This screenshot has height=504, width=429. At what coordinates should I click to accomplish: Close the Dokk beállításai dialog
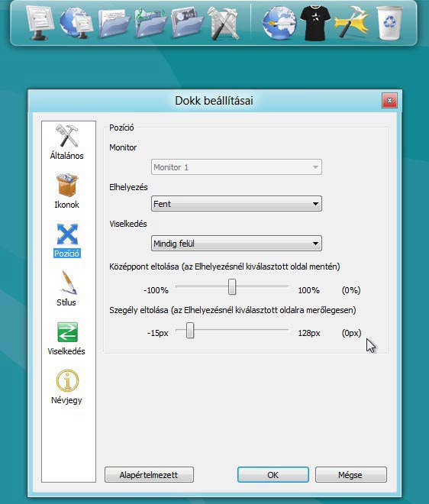point(390,101)
